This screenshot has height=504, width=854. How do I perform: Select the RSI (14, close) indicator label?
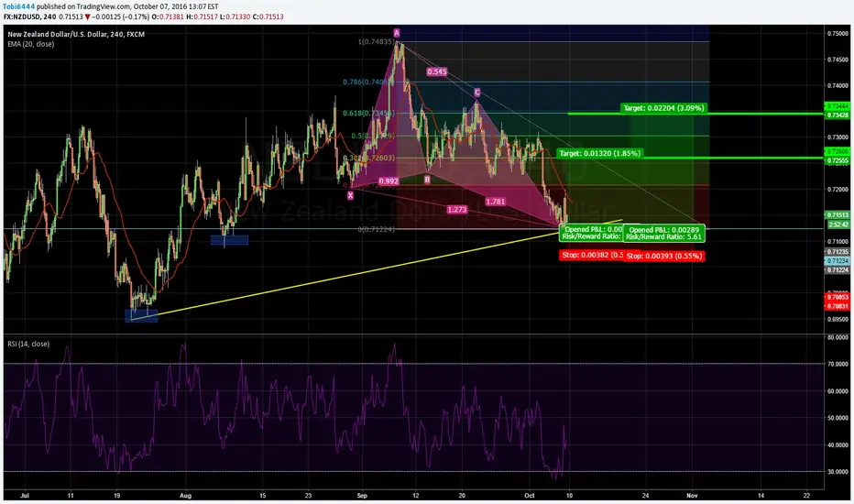(28, 344)
